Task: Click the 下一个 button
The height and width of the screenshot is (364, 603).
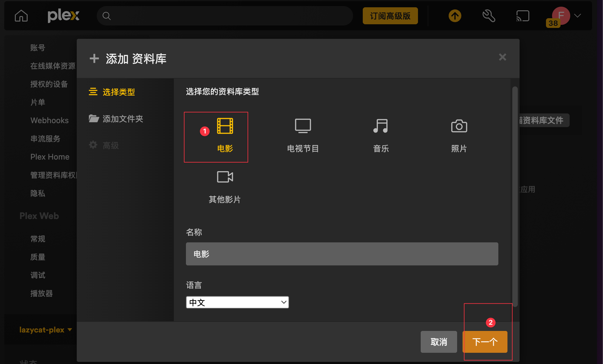Action: 485,342
